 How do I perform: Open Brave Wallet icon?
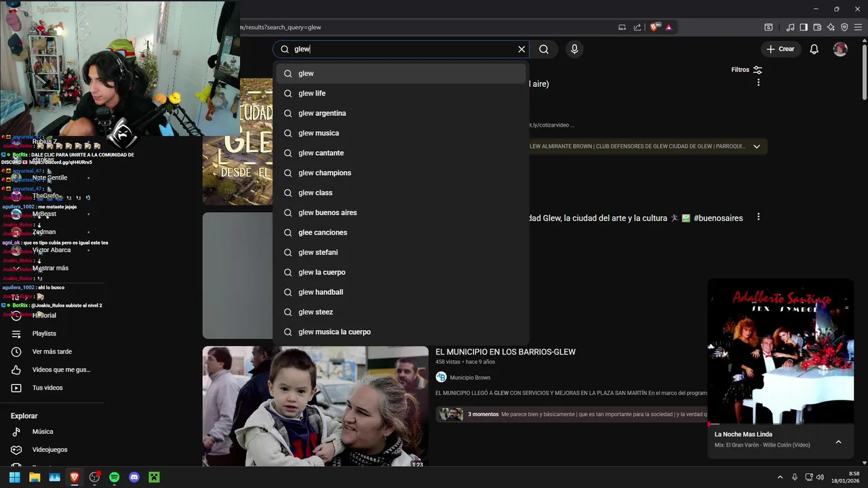point(817,27)
